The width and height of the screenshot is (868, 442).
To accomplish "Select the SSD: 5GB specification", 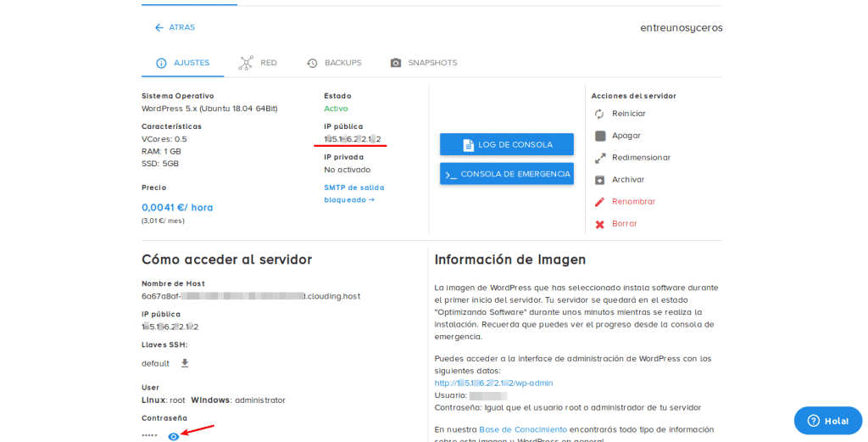I will (160, 164).
